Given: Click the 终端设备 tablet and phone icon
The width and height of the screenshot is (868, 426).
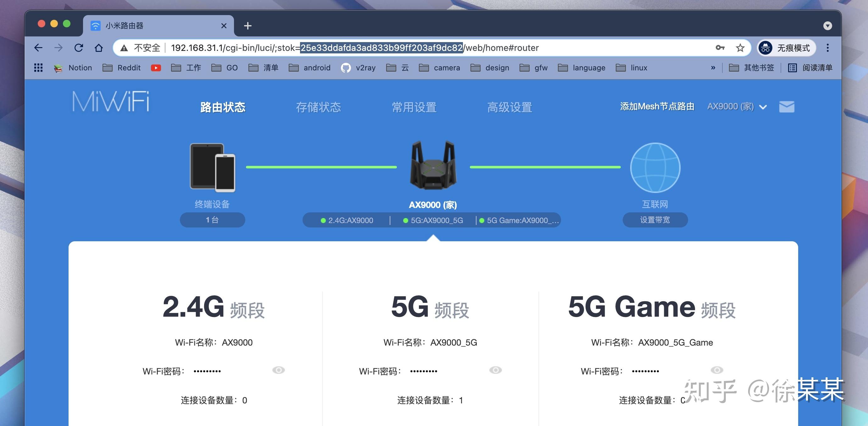Looking at the screenshot, I should [x=212, y=167].
